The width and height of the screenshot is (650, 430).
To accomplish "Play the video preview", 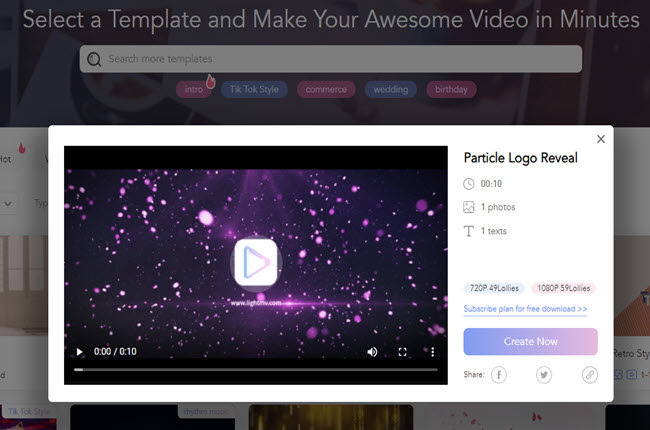I will pos(79,352).
